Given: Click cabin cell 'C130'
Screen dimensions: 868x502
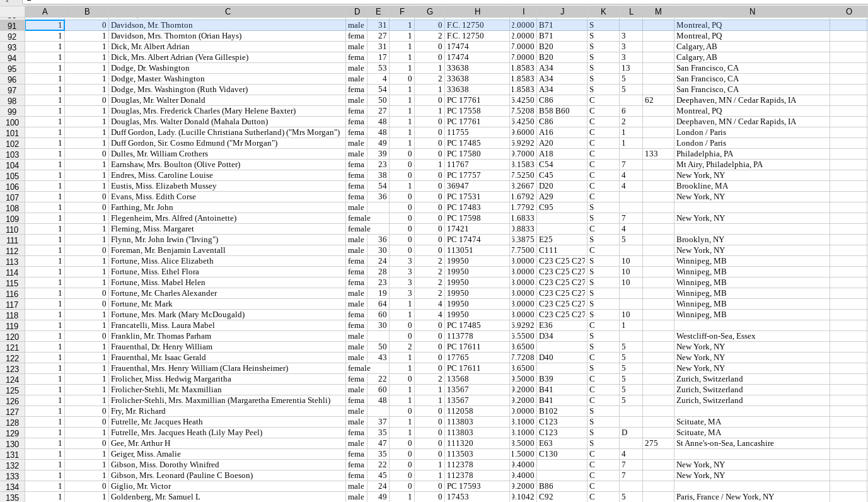Looking at the screenshot, I should click(562, 454).
